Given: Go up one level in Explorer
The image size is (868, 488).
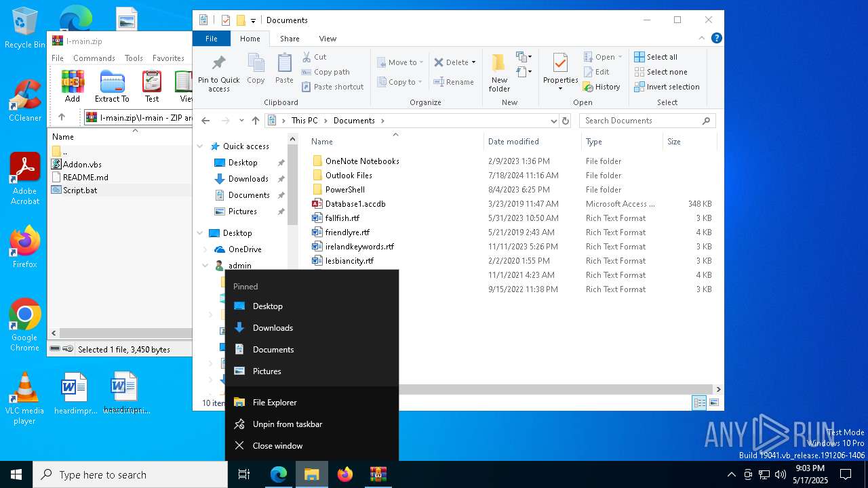Looking at the screenshot, I should pos(256,121).
